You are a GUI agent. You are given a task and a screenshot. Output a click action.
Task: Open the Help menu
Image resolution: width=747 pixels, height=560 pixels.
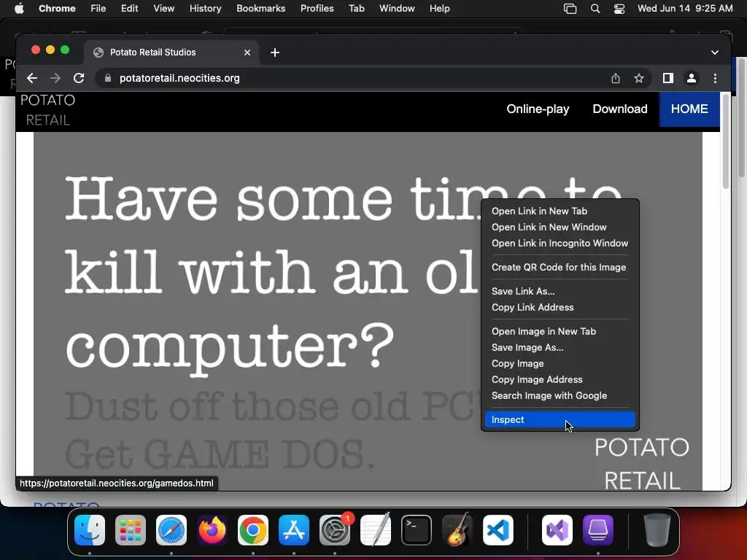(439, 9)
